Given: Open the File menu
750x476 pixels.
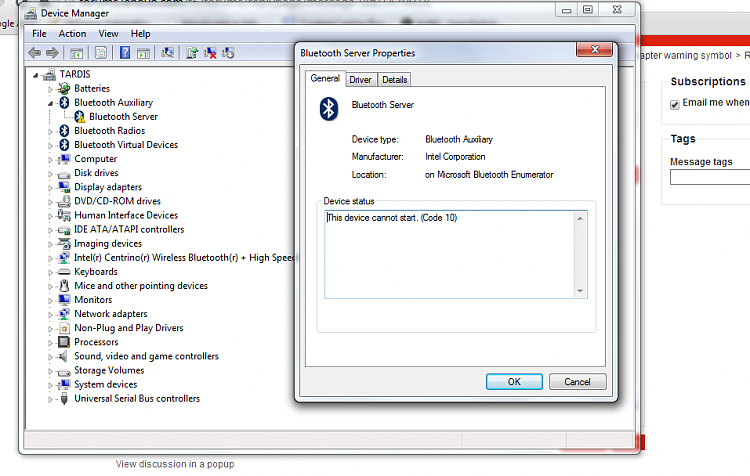Looking at the screenshot, I should click(39, 33).
